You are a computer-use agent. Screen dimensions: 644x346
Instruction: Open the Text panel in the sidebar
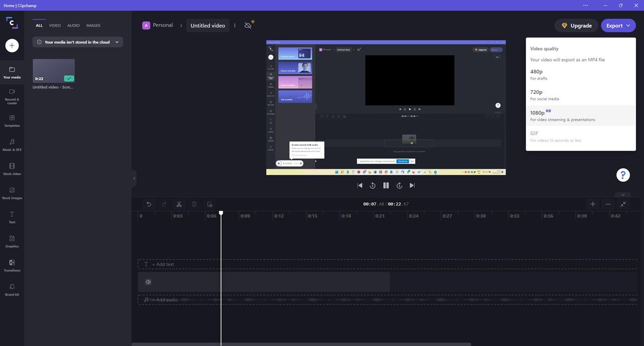click(x=11, y=218)
